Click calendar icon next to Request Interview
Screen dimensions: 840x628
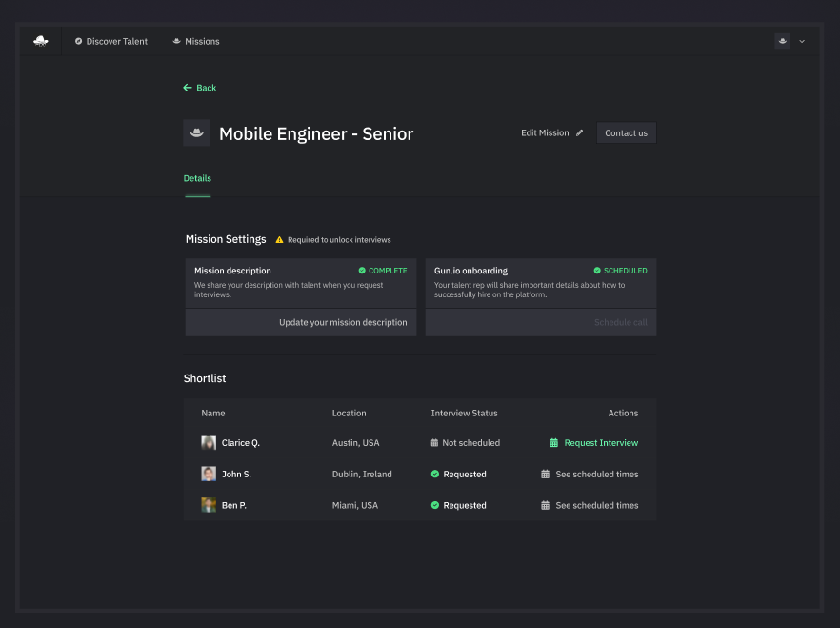tap(553, 443)
